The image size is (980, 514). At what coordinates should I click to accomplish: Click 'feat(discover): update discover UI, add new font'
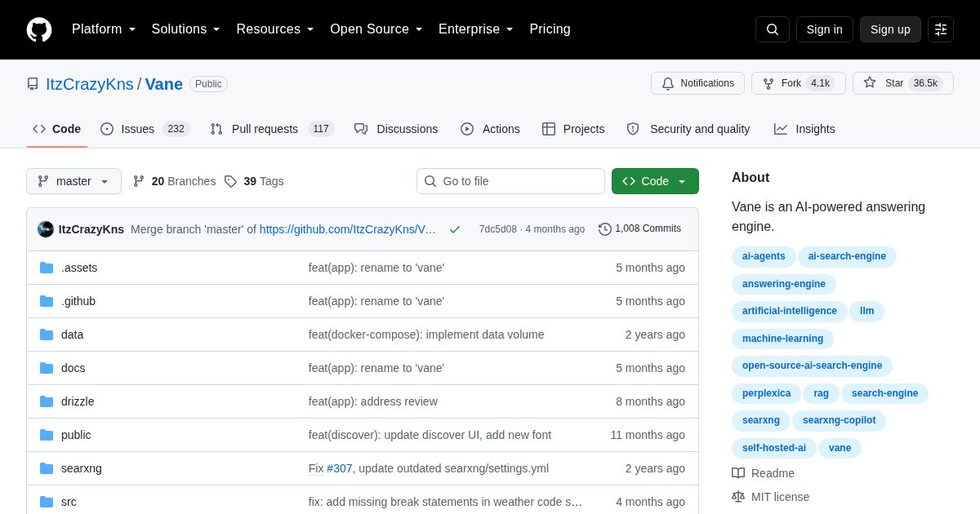pos(430,435)
